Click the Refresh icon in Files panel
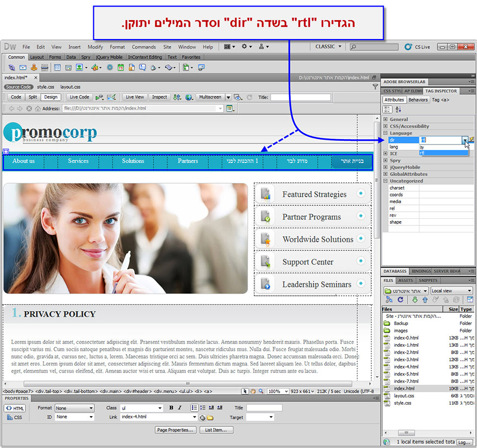 click(401, 300)
